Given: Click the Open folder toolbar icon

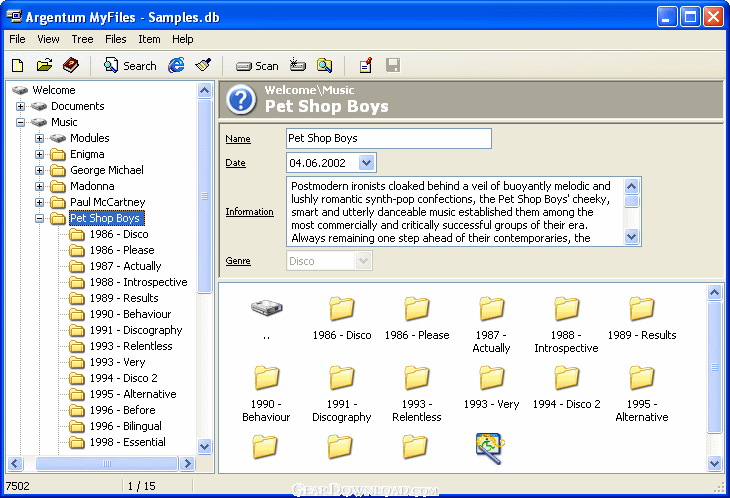Looking at the screenshot, I should tap(44, 66).
